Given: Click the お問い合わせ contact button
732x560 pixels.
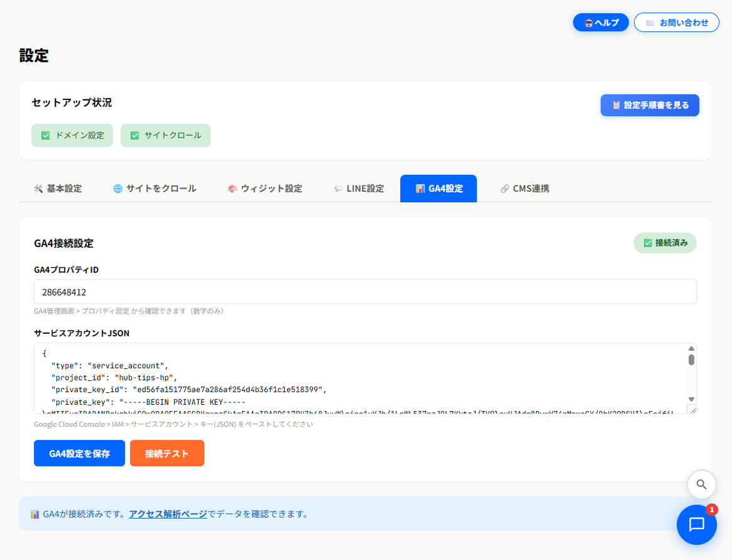Looking at the screenshot, I should (x=676, y=23).
